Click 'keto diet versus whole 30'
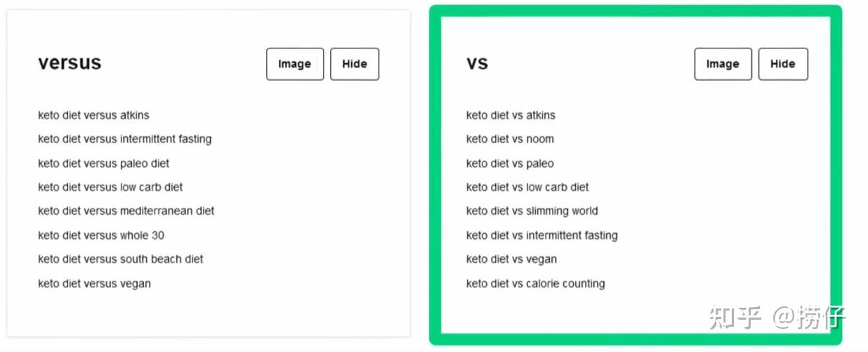The width and height of the screenshot is (868, 352). tap(101, 235)
